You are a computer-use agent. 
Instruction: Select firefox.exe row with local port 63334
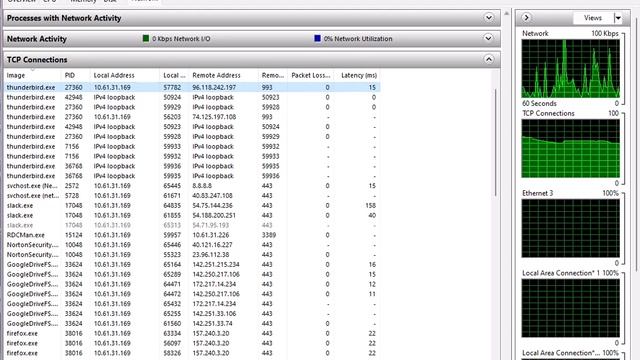192,333
